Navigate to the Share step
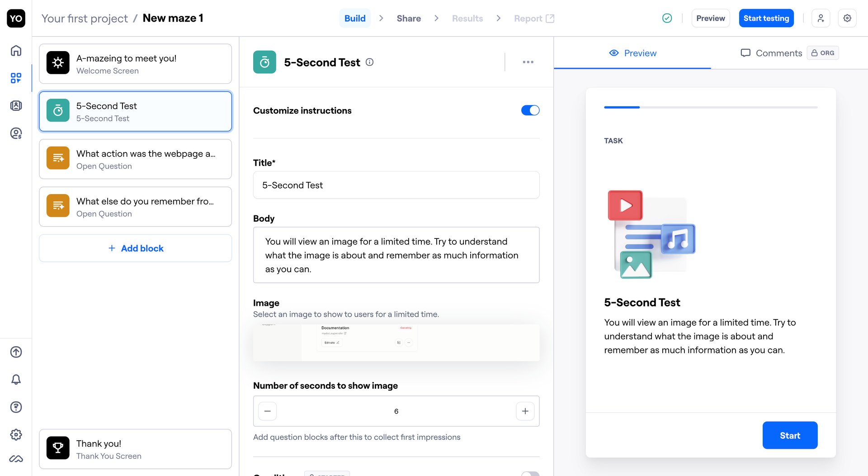The width and height of the screenshot is (868, 476). click(408, 18)
